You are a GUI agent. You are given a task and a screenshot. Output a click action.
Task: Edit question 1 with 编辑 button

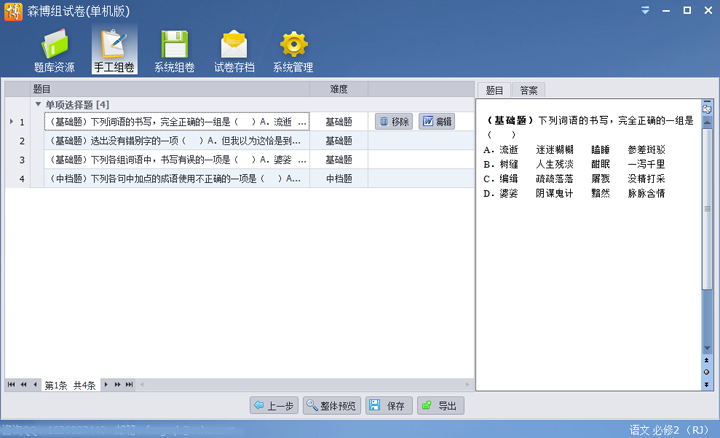(436, 122)
